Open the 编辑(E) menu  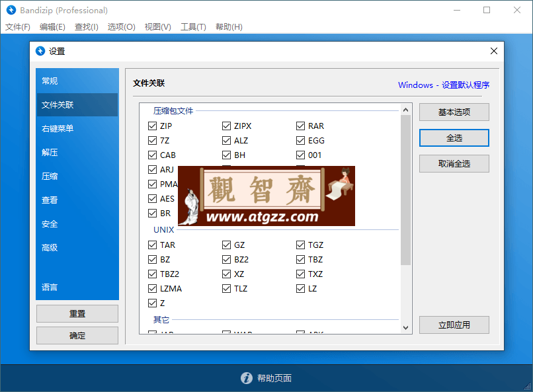52,27
